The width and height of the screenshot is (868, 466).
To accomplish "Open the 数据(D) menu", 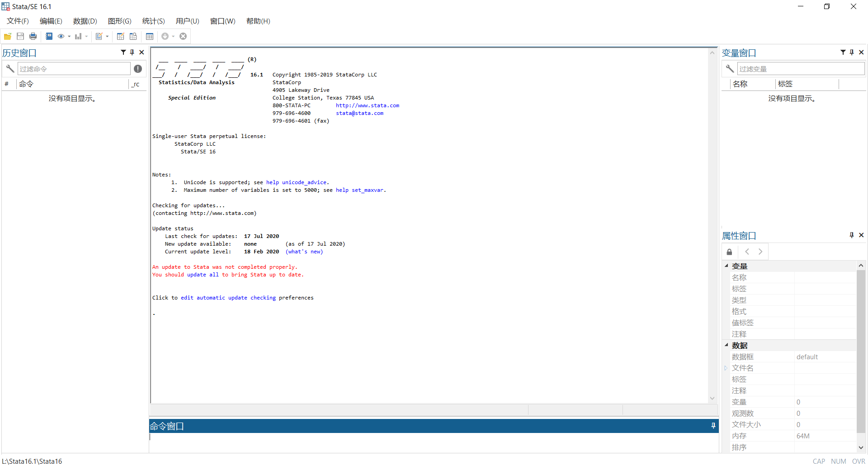I will tap(85, 21).
